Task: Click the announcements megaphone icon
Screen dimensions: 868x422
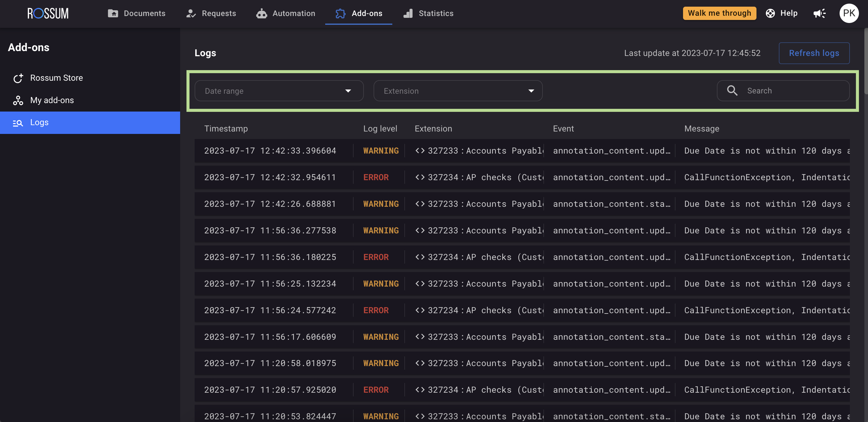Action: point(819,14)
